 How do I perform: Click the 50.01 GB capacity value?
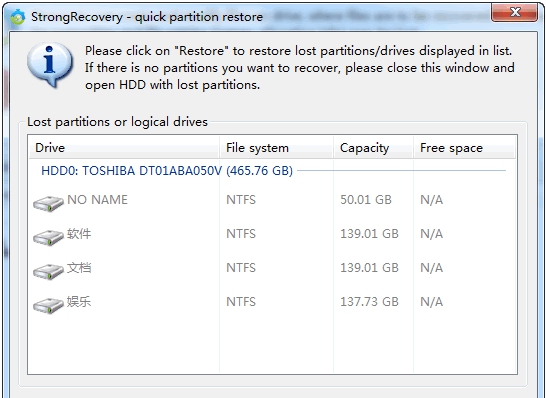366,200
